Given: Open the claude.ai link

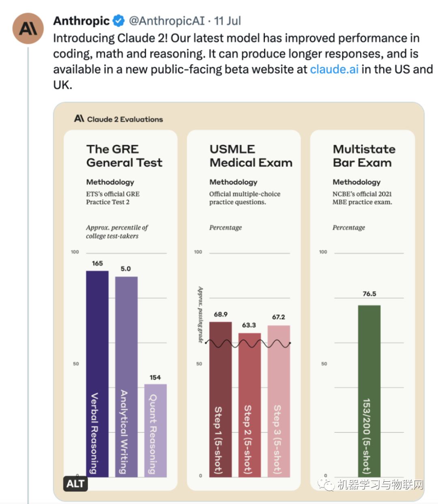Looking at the screenshot, I should [x=334, y=69].
